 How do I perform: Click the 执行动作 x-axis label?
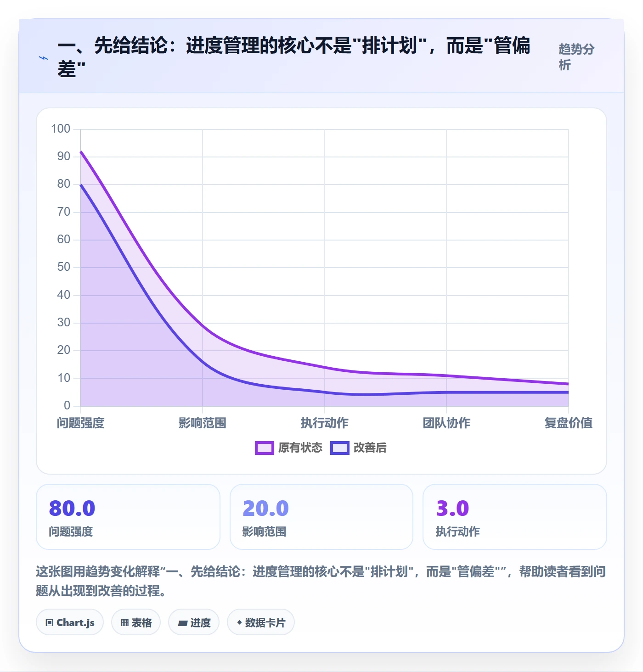[325, 423]
